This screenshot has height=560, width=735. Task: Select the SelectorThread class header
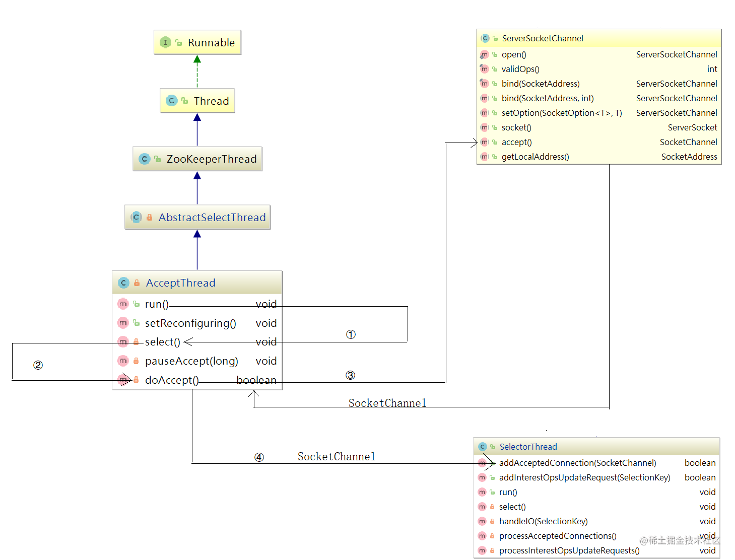[597, 447]
